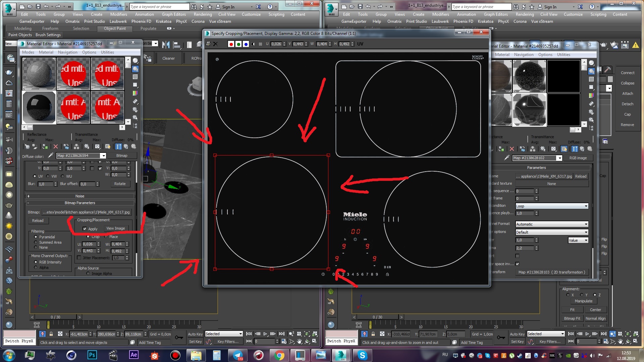
Task: Click the print image icon in crop window
Action: (x=208, y=44)
